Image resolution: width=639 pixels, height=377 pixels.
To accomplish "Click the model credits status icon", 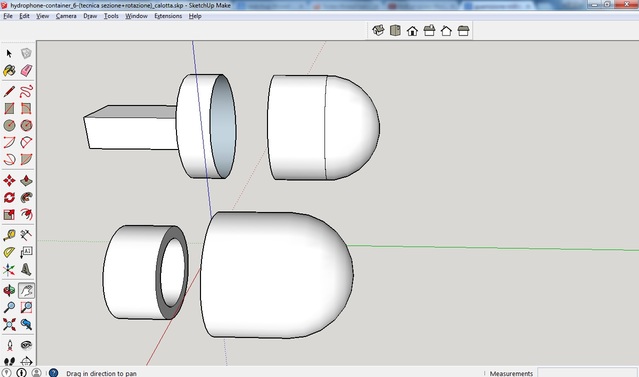I will (x=22, y=373).
